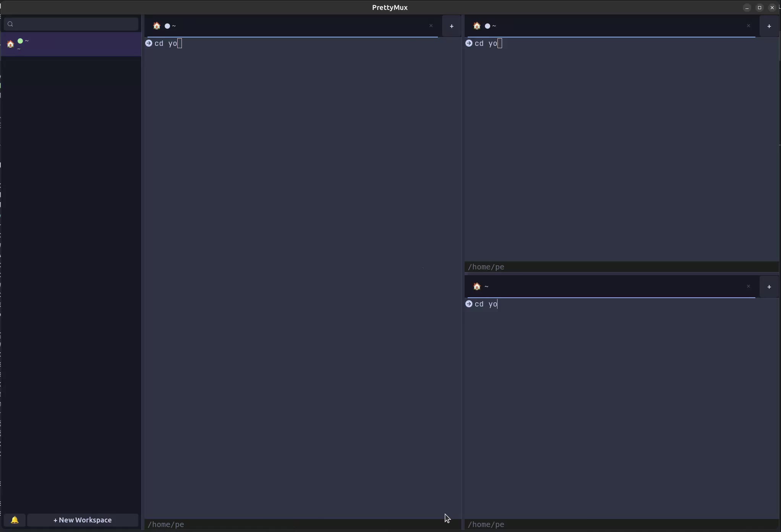Add new tab in top-right pane
The width and height of the screenshot is (781, 532).
[x=769, y=26]
